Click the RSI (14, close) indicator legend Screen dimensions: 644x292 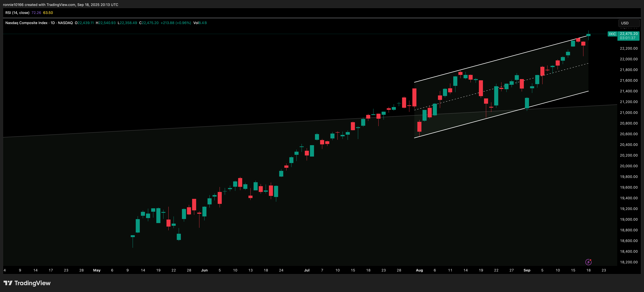pos(17,13)
